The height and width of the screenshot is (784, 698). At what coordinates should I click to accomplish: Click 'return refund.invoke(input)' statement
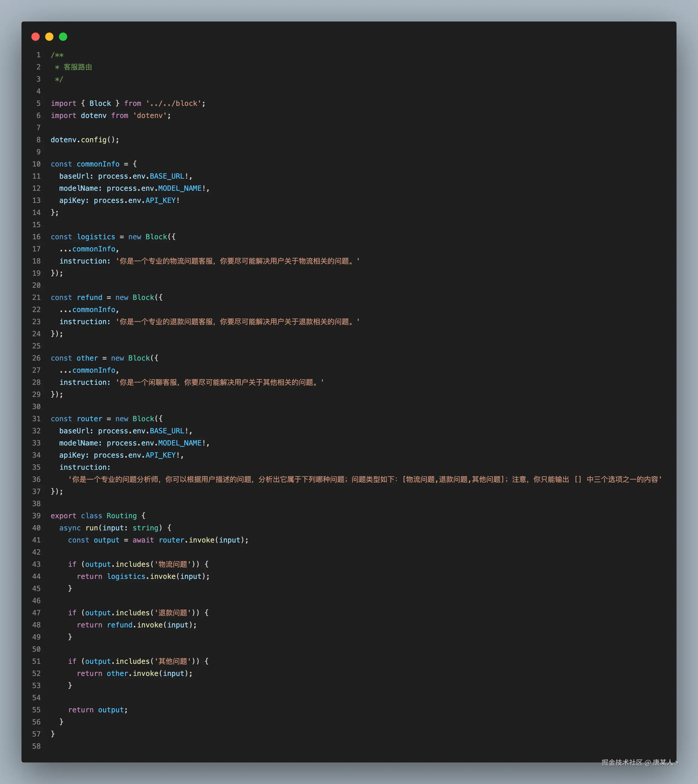click(x=137, y=625)
